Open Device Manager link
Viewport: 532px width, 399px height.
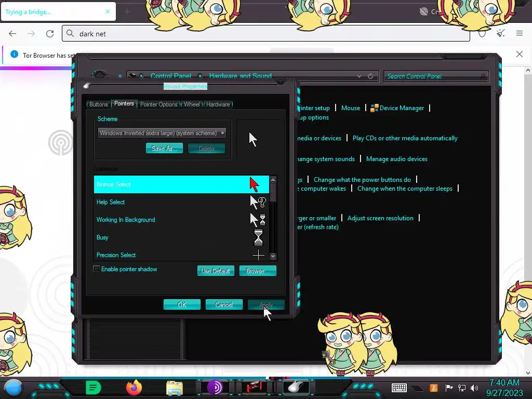(x=402, y=108)
